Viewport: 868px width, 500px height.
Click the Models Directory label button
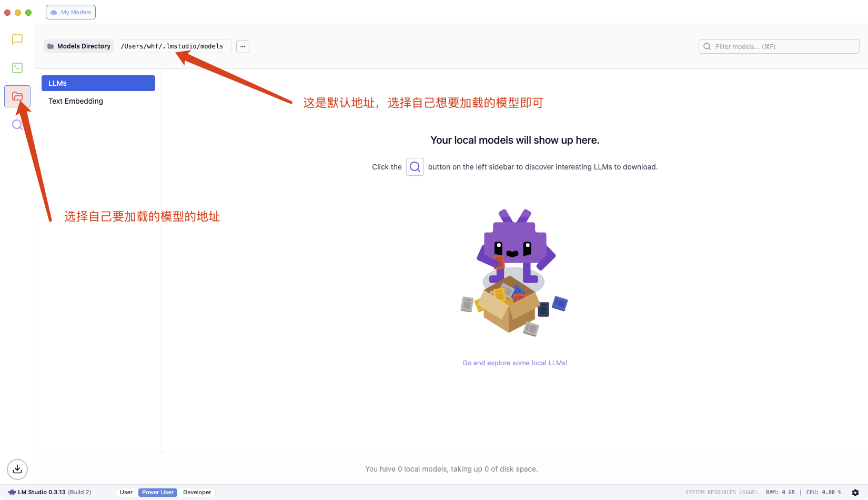pos(79,46)
